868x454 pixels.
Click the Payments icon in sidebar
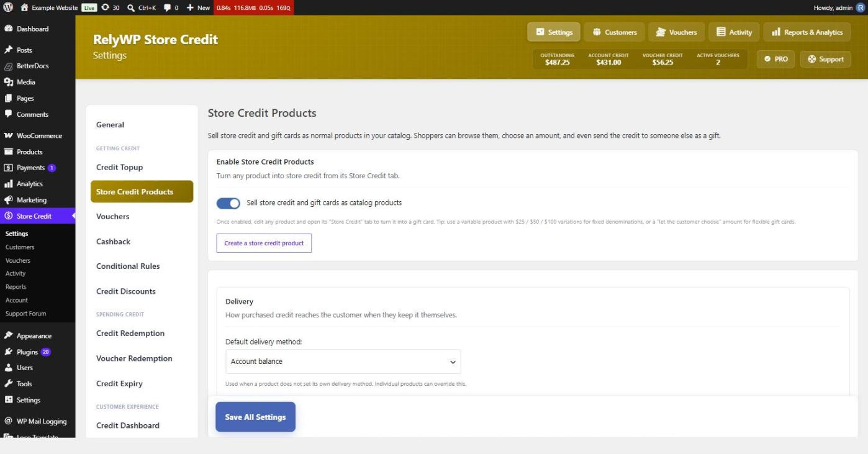[x=8, y=168]
